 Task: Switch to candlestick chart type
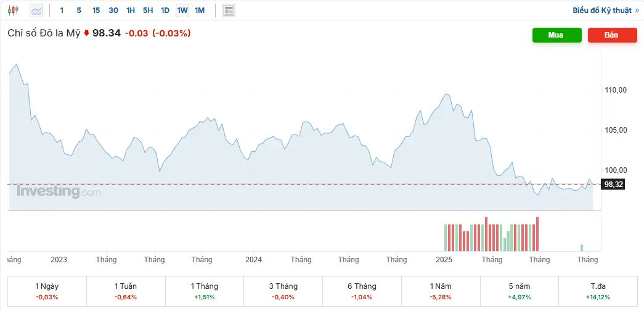(14, 10)
